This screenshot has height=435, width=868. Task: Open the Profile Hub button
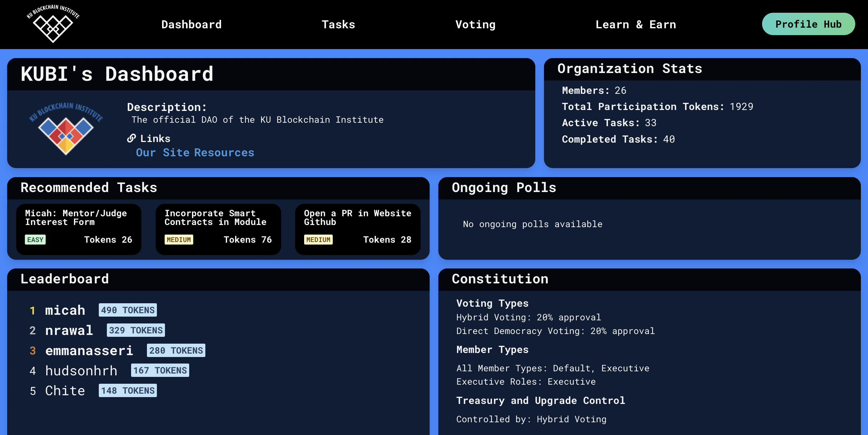pyautogui.click(x=808, y=24)
